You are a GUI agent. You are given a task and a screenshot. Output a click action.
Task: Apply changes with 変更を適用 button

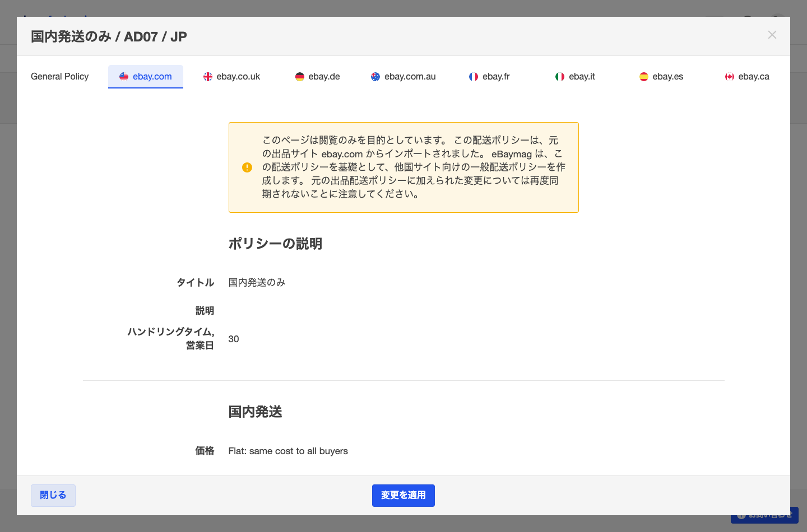(x=403, y=496)
